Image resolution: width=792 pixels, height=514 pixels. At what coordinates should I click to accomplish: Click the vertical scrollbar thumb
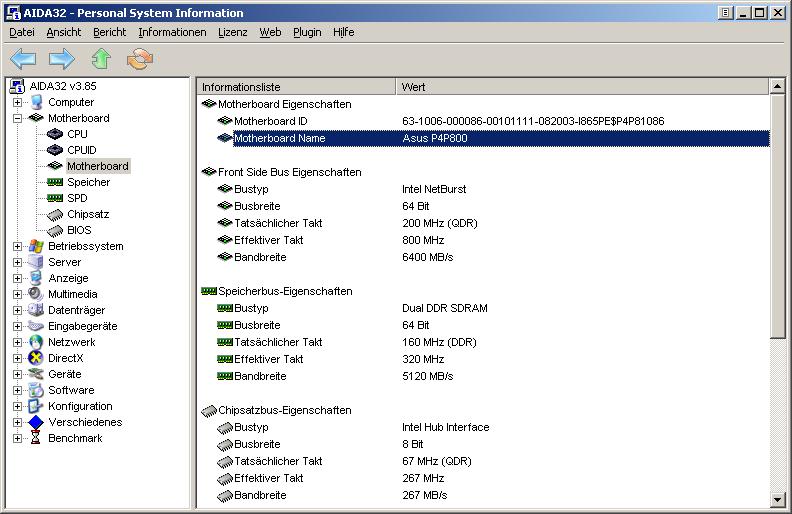(x=778, y=216)
